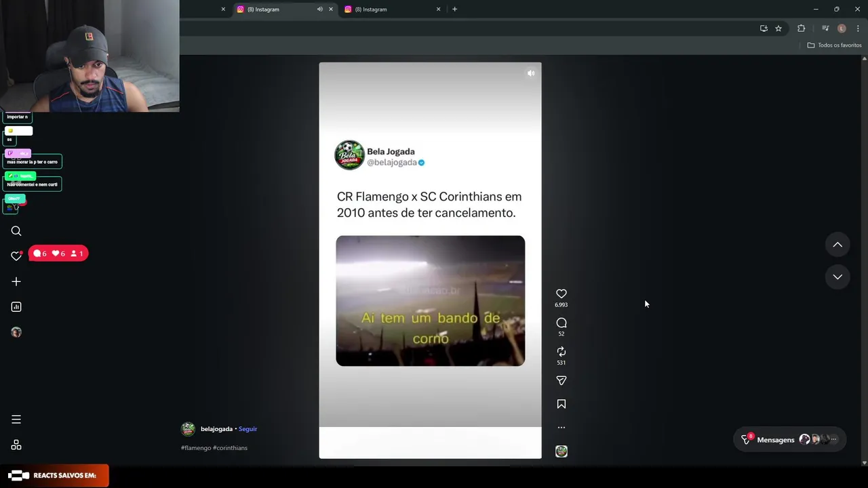Go to next reel with down chevron
The image size is (868, 488).
pos(837,277)
